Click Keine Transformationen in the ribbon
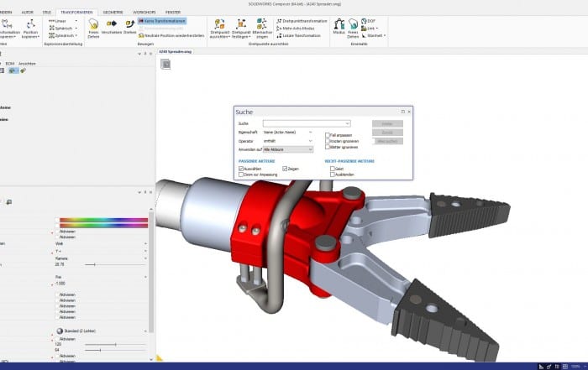The image size is (588, 370). [x=162, y=21]
